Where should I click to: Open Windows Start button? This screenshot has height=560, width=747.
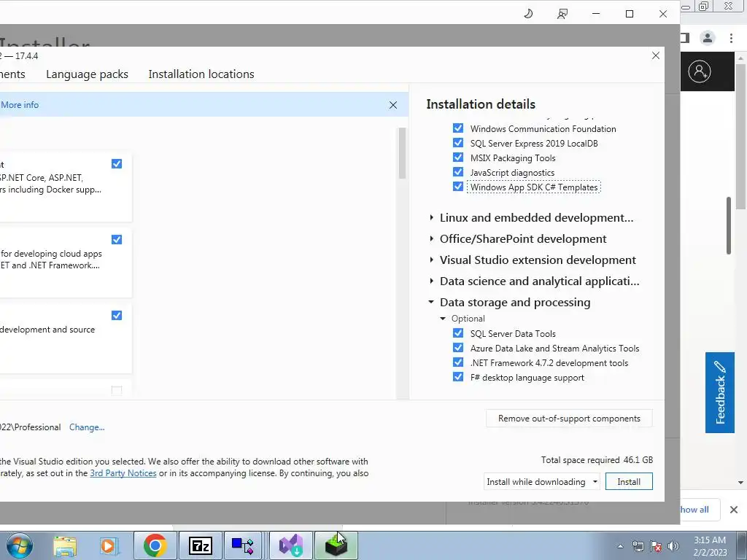(20, 545)
